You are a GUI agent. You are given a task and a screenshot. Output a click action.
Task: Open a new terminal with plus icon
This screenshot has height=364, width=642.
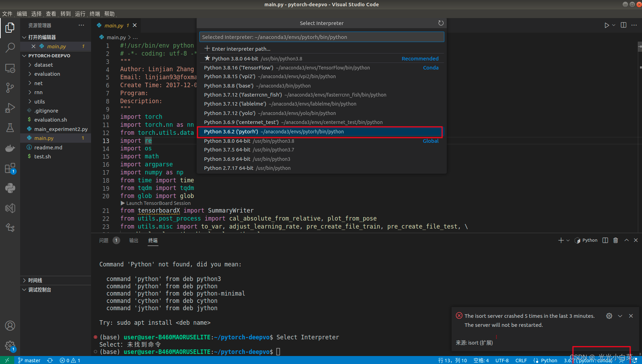(561, 240)
